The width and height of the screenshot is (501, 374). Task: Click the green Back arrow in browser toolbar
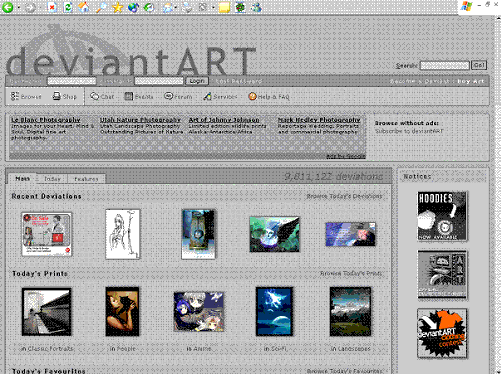pos(8,7)
